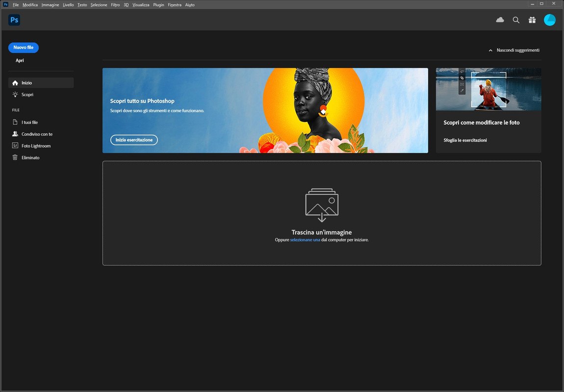Screen dimensions: 564x392
Task: Click the Photoshop Ps home logo
Action: tap(14, 20)
